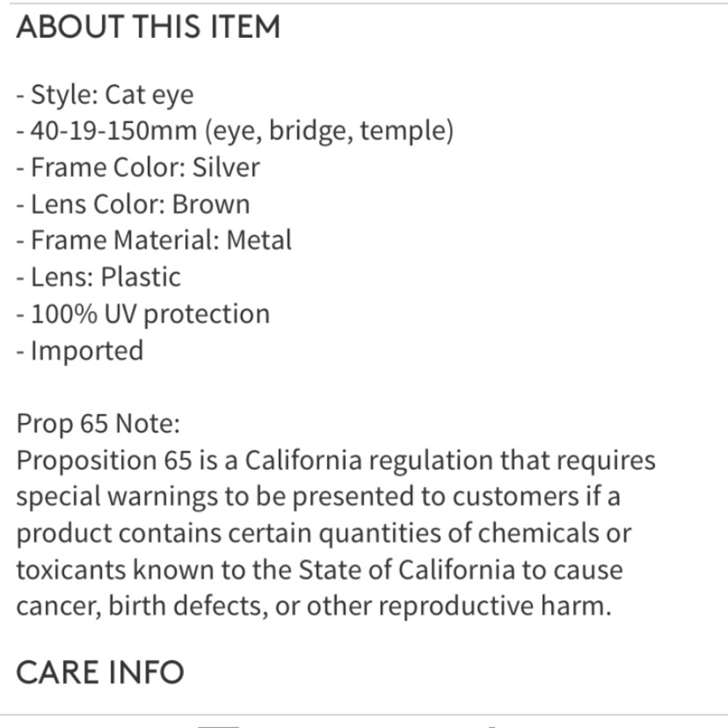Click the 'Prop 65 Note:' heading

click(98, 424)
